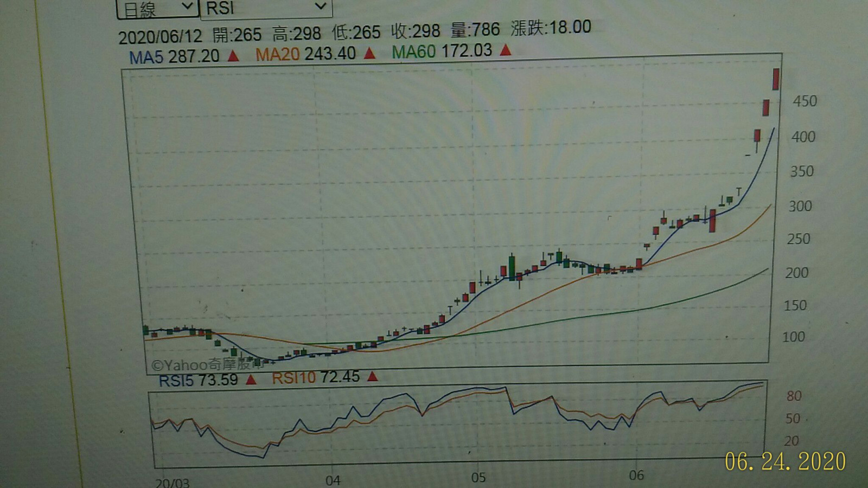Click the red up-triangle beside RSI10 72.45
The width and height of the screenshot is (868, 488).
pos(372,376)
